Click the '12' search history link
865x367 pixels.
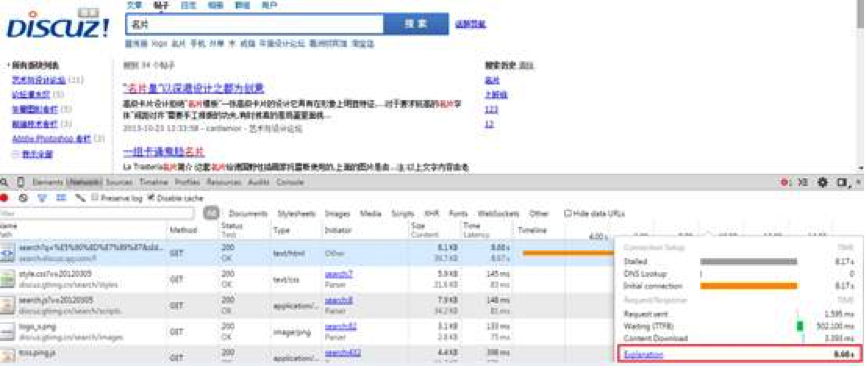(x=489, y=124)
